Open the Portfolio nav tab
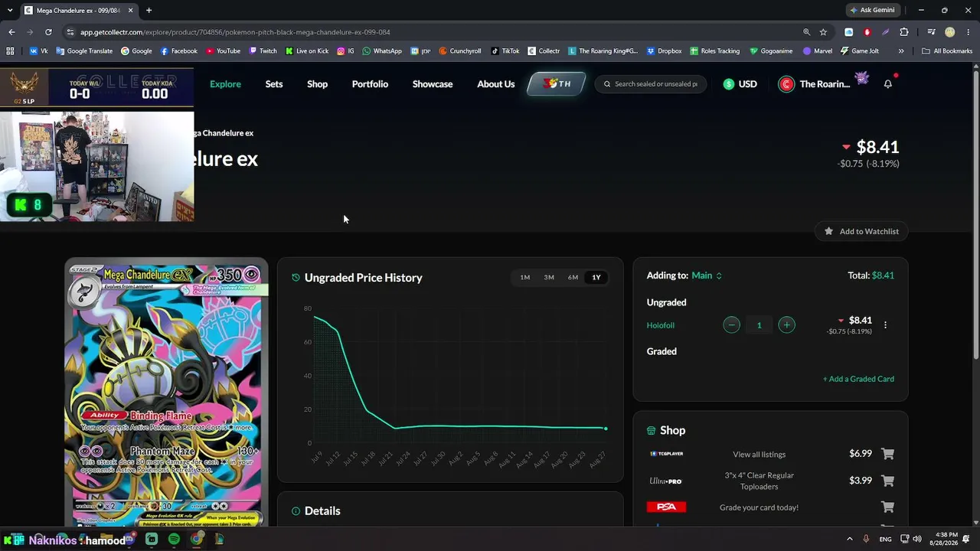 [x=370, y=84]
